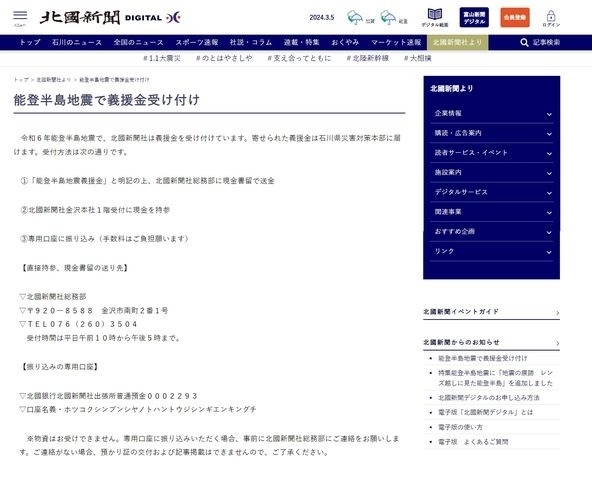Click the 〒920-8588 address line

point(94,310)
